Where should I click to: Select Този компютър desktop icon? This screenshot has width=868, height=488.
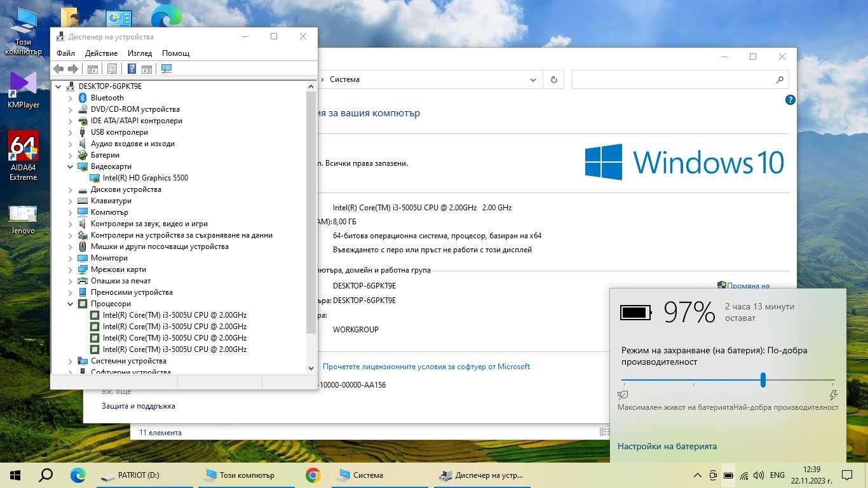(24, 32)
